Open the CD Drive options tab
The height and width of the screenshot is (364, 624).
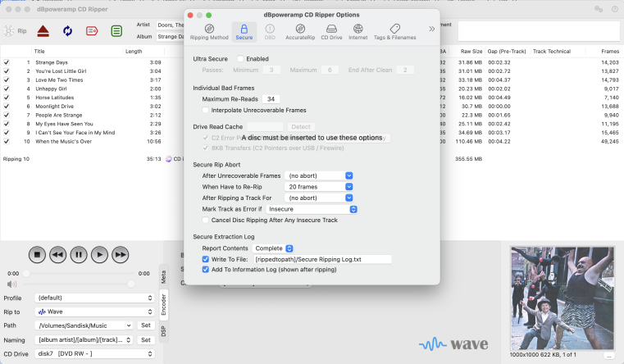(x=330, y=32)
